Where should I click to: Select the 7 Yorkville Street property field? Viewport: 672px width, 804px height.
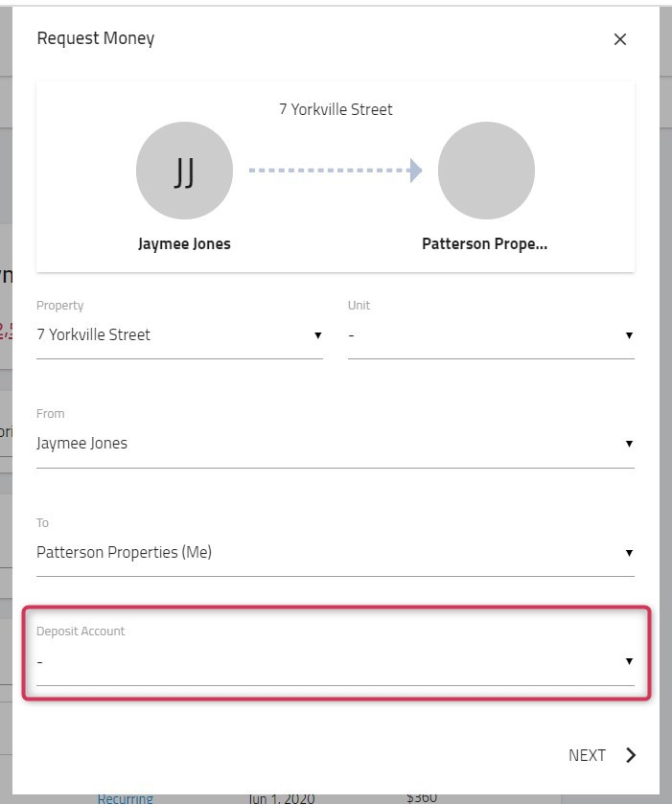click(x=179, y=335)
